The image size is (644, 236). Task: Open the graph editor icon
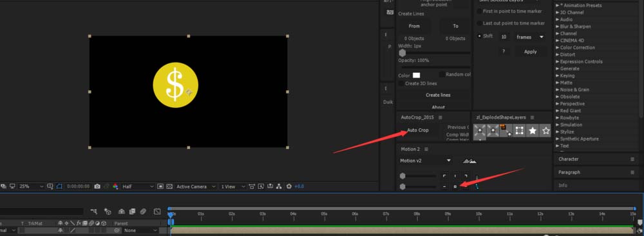[x=157, y=211]
